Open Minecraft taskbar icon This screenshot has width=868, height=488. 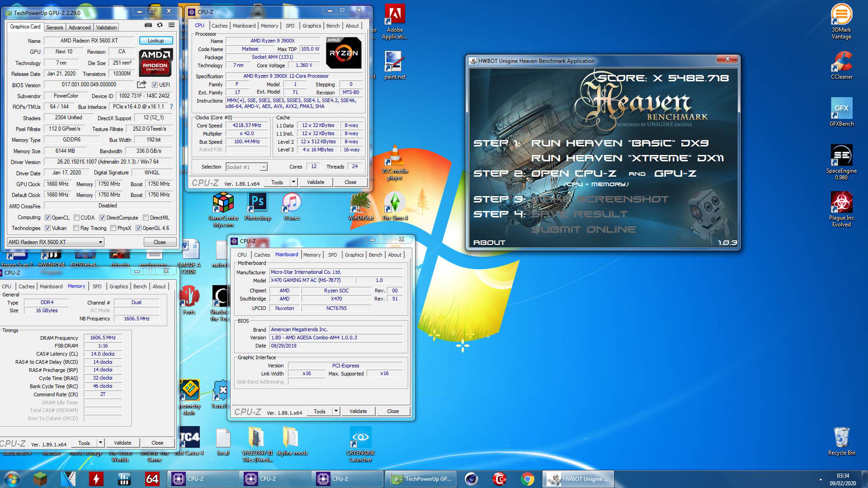click(40, 479)
